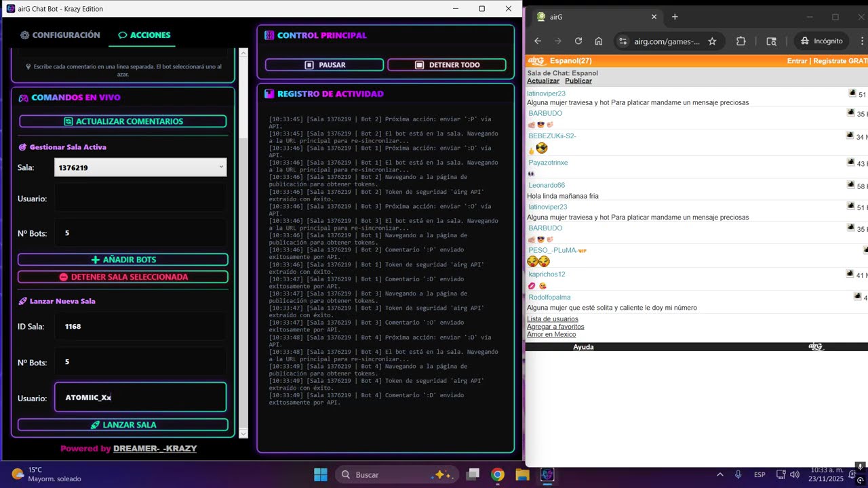Click the airg.com address bar

pos(667,41)
